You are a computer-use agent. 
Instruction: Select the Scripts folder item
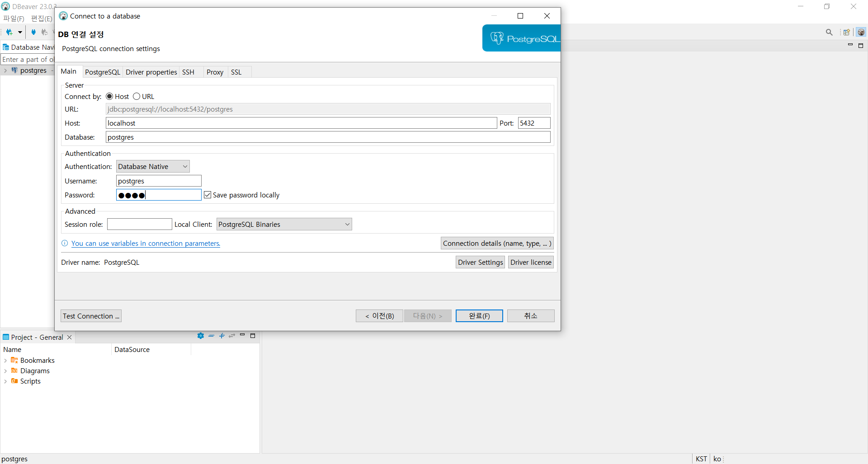(26, 381)
